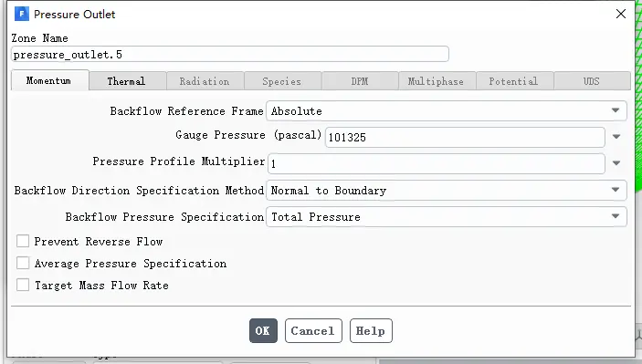
Task: Click the Gauge Pressure value field
Action: click(x=465, y=137)
